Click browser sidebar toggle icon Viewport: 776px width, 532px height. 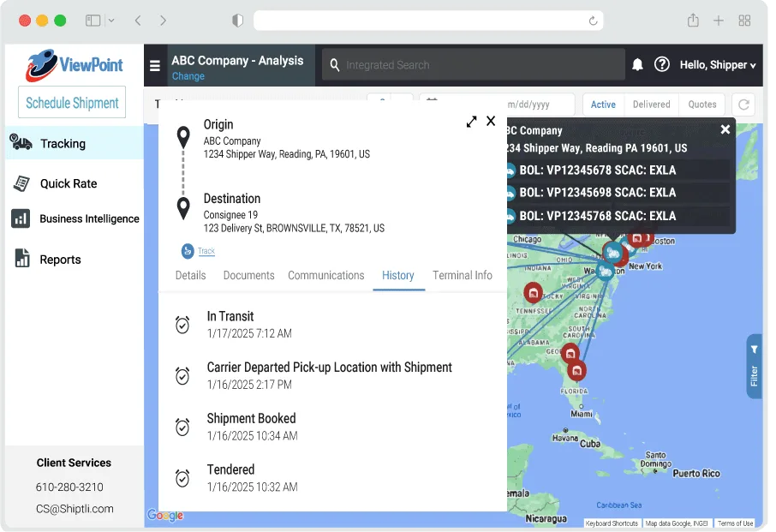[x=93, y=21]
